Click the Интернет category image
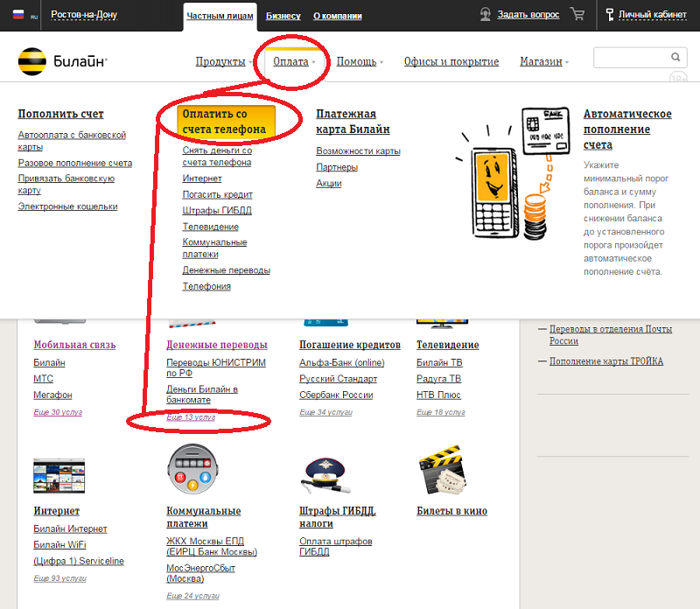 [x=58, y=477]
